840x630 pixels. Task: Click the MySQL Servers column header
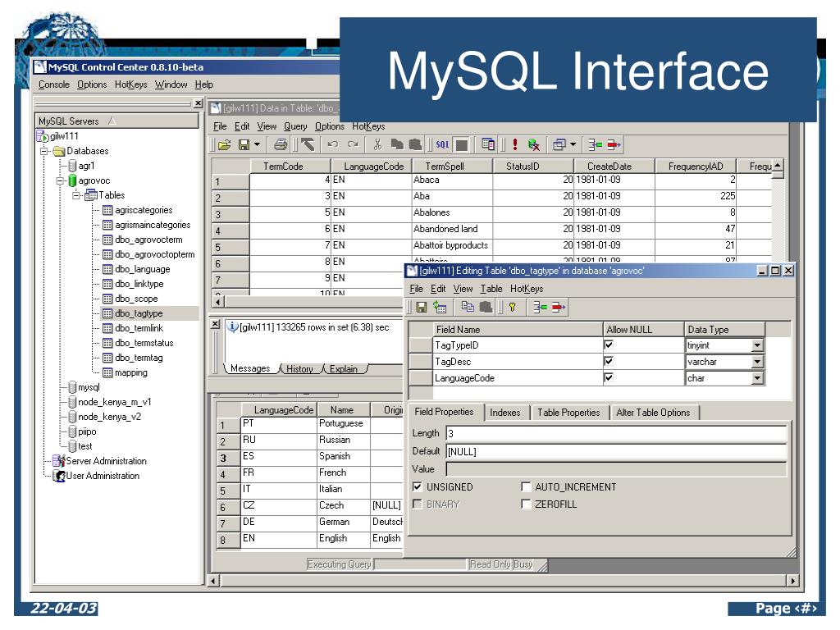coord(116,121)
